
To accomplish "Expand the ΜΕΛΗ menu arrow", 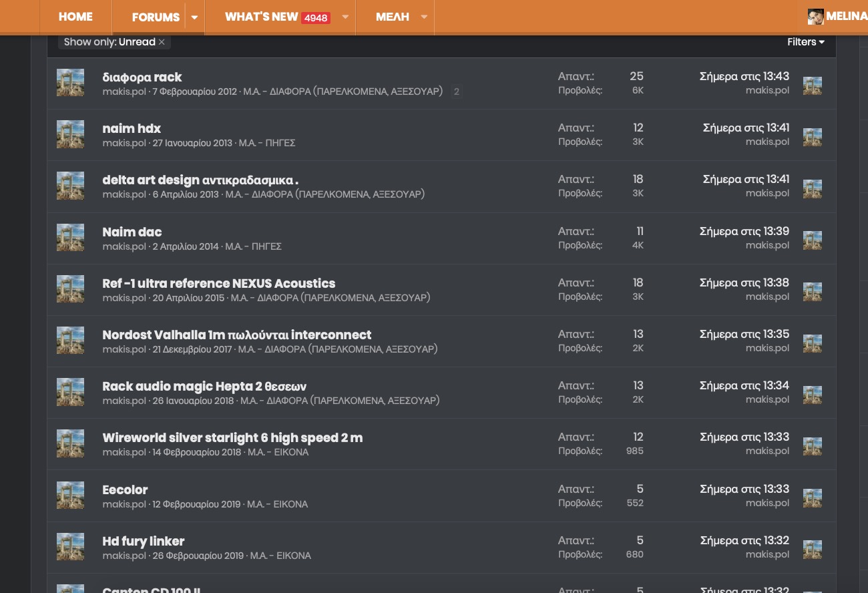I will 424,17.
